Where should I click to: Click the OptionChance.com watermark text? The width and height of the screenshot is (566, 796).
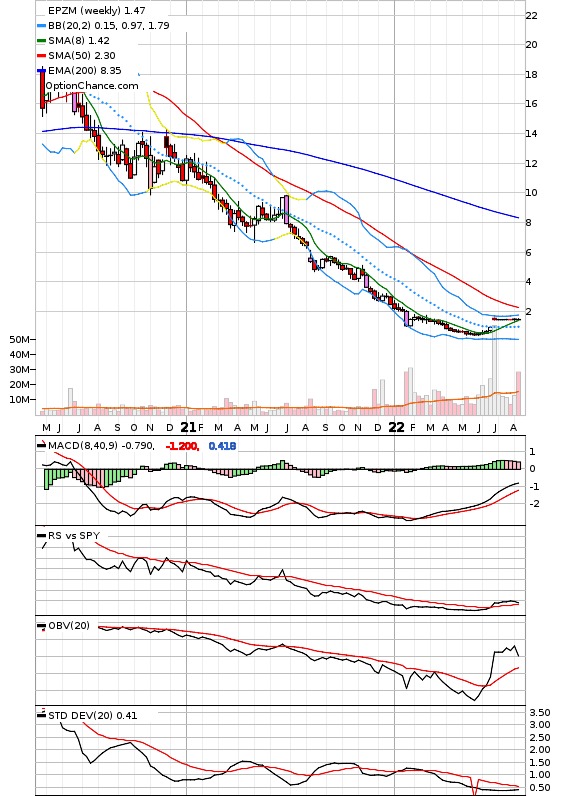92,86
